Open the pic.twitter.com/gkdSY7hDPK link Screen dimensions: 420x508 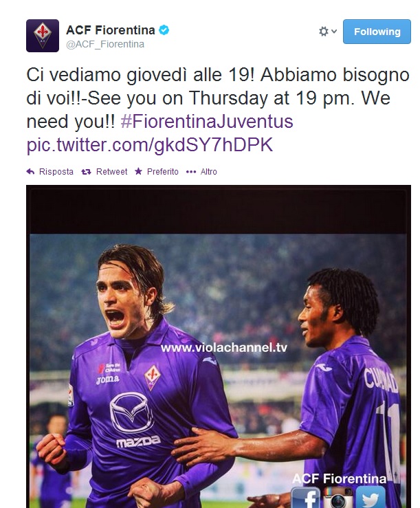(150, 145)
